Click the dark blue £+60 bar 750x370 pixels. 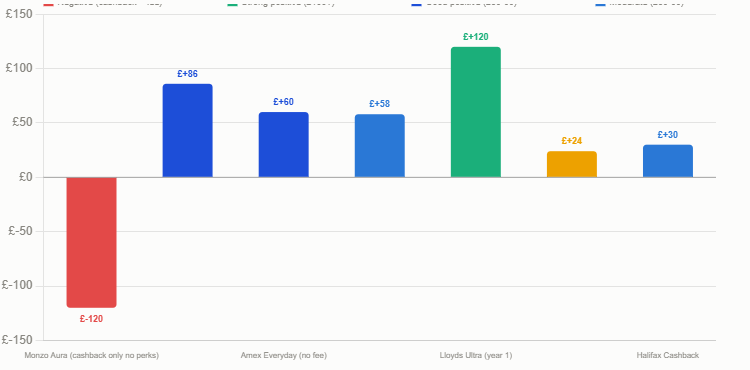284,145
